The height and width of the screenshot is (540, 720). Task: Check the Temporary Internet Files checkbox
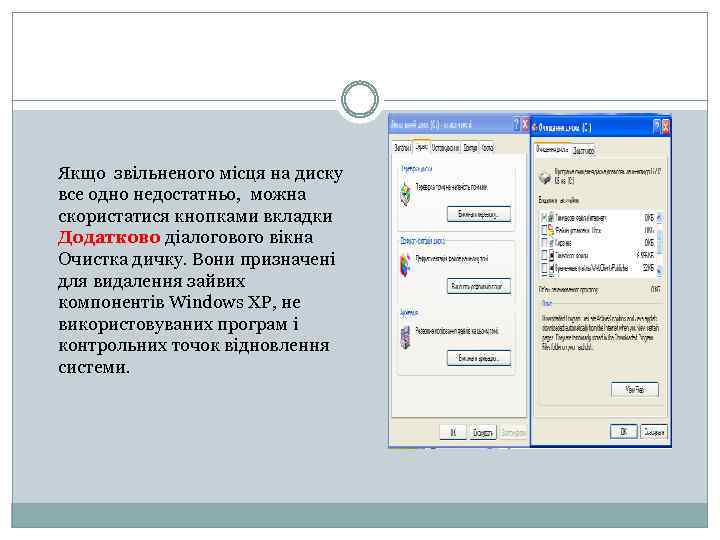tap(544, 230)
